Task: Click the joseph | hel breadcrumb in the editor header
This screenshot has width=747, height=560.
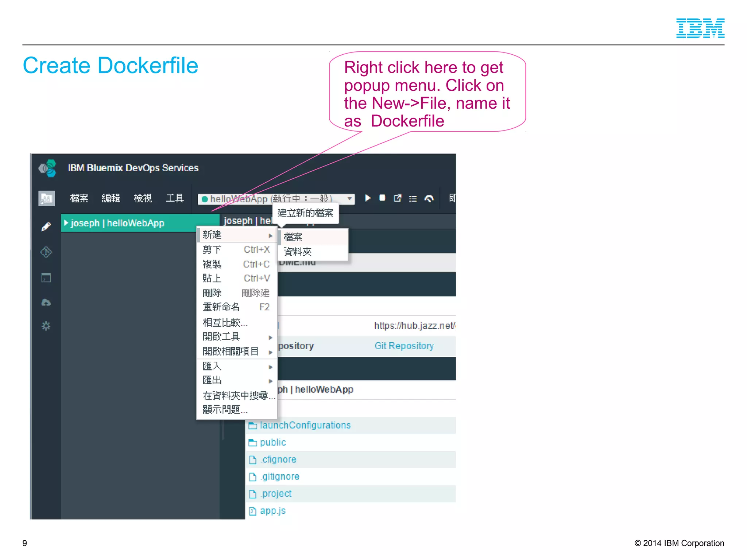Action: (x=248, y=221)
